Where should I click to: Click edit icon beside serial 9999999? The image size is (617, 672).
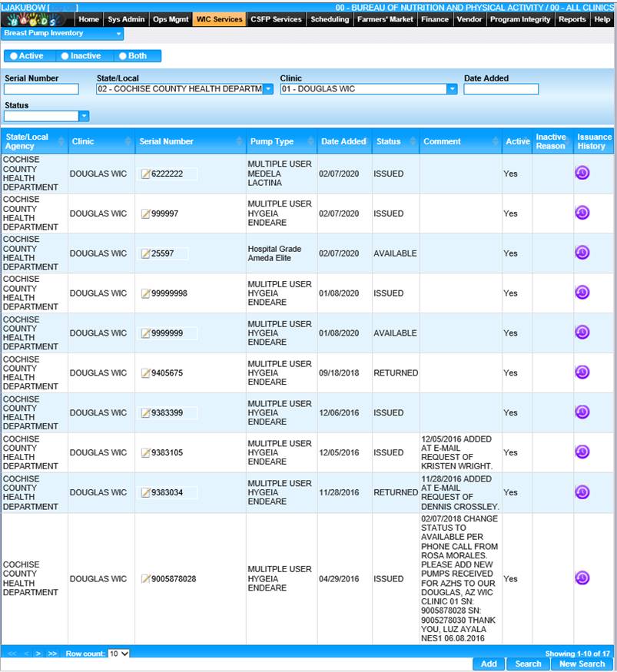[x=146, y=333]
